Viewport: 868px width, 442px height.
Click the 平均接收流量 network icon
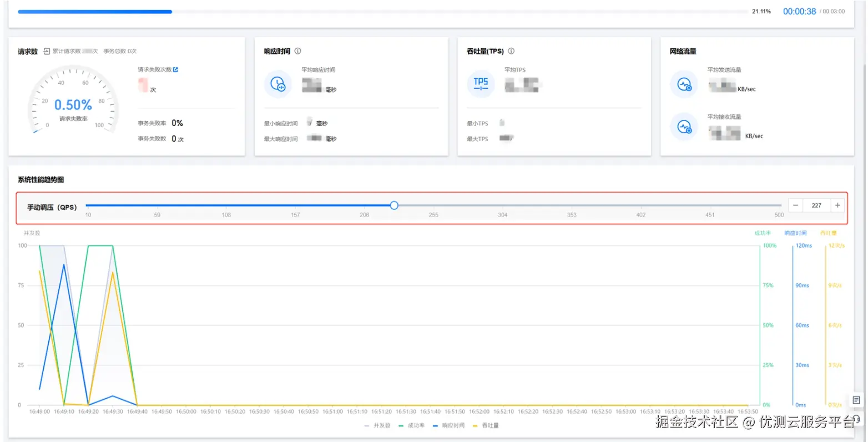pyautogui.click(x=684, y=127)
